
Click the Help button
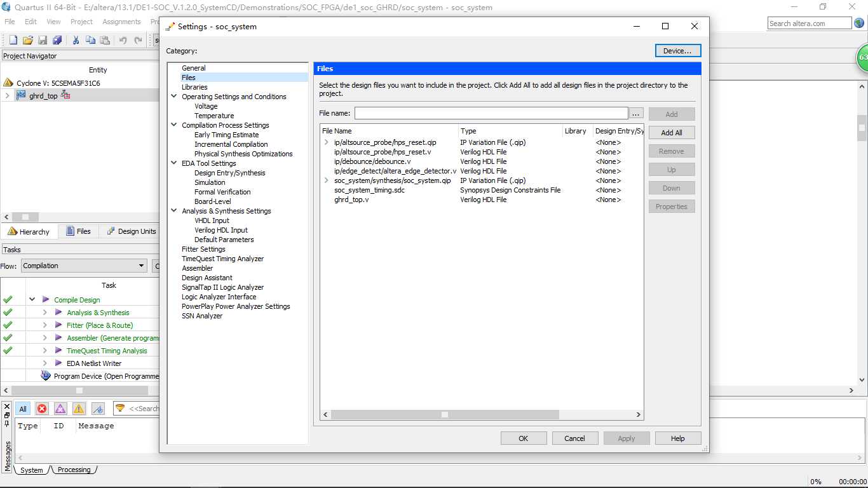pos(677,438)
